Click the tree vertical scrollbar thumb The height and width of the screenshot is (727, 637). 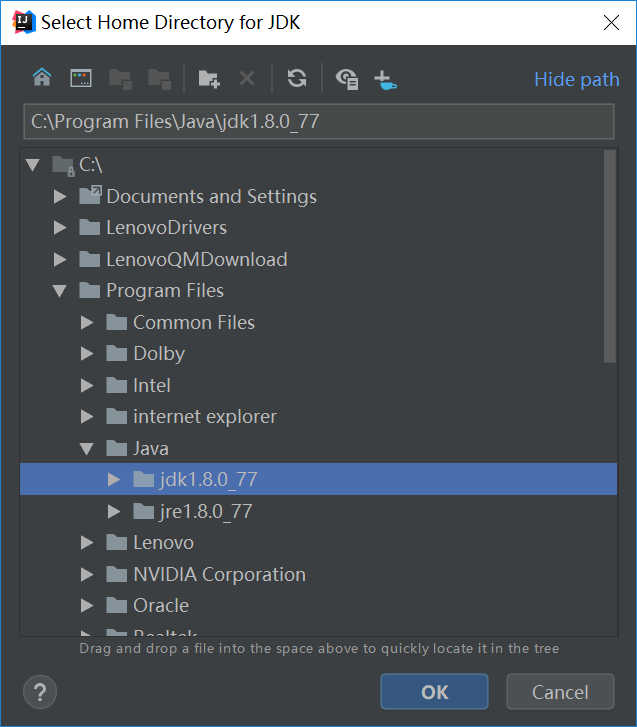click(610, 256)
